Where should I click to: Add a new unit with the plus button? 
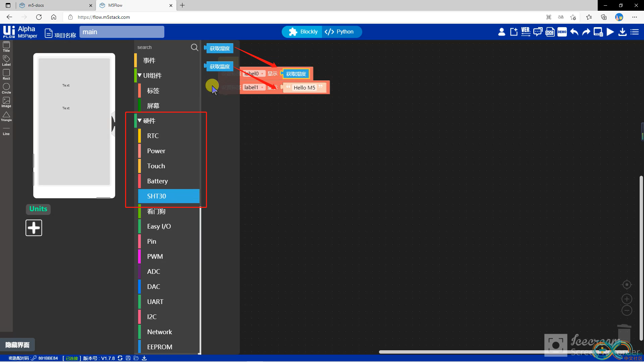click(34, 228)
